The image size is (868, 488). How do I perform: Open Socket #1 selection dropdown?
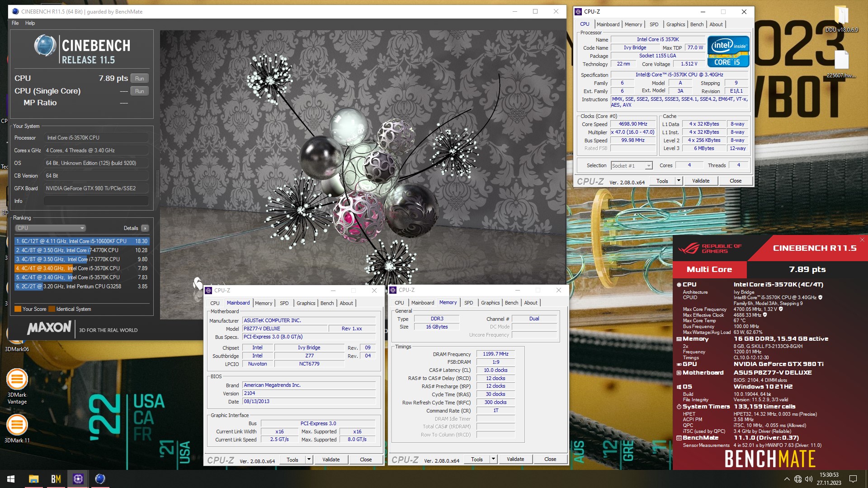[632, 166]
